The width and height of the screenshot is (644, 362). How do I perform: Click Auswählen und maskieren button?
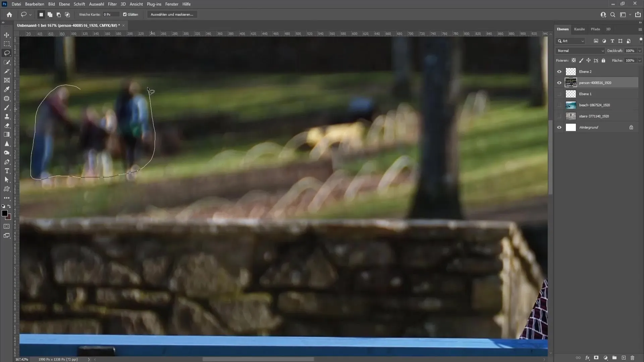(171, 15)
